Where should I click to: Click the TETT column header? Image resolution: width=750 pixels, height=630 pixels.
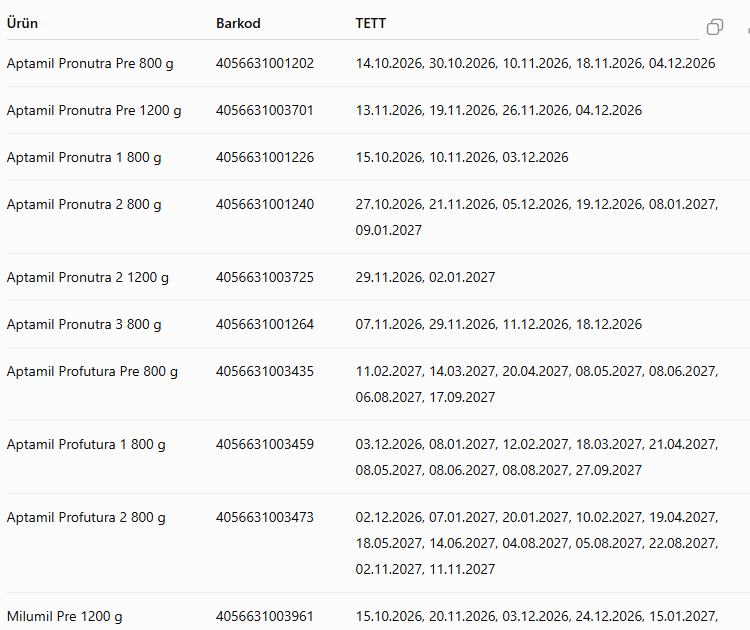click(x=371, y=23)
